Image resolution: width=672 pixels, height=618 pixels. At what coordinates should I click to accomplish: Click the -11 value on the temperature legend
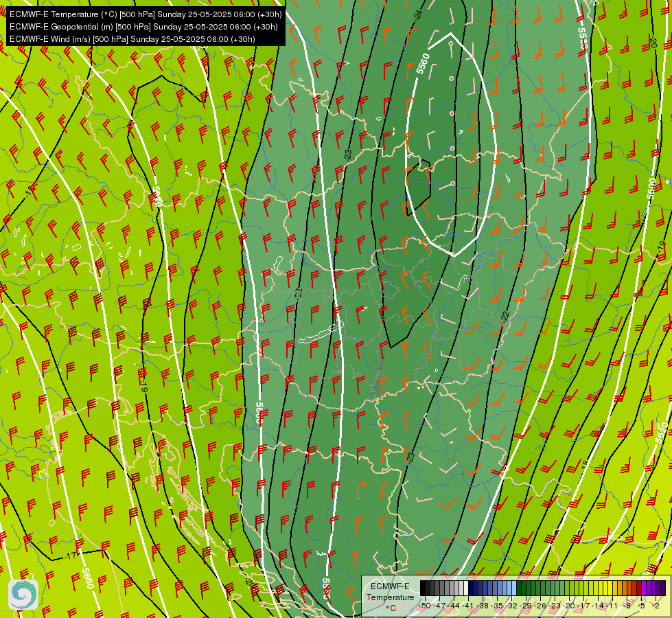pos(612,606)
